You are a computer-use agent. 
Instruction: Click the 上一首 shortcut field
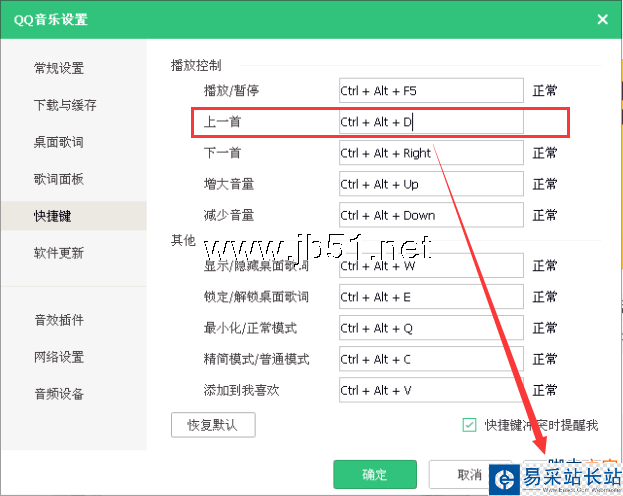[x=431, y=122]
